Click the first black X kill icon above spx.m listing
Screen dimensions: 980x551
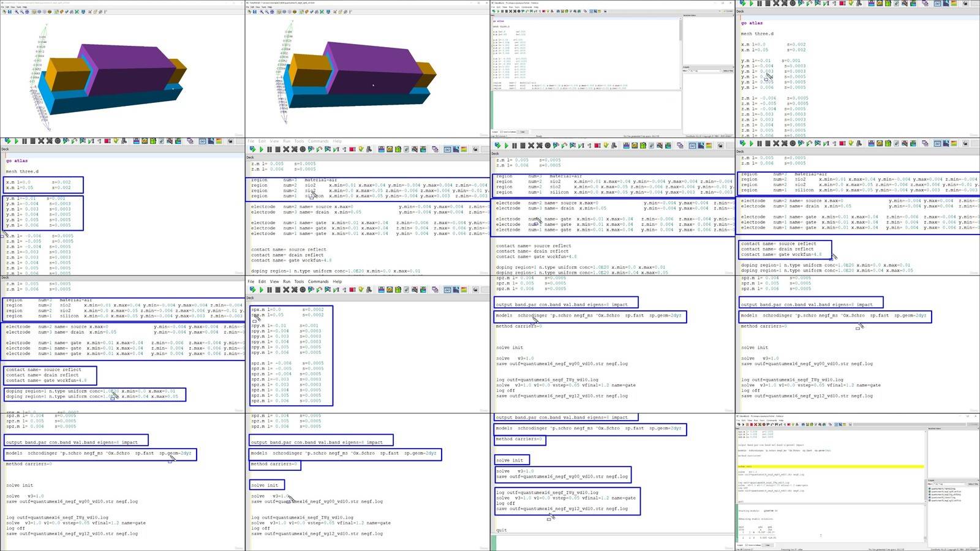tap(286, 290)
